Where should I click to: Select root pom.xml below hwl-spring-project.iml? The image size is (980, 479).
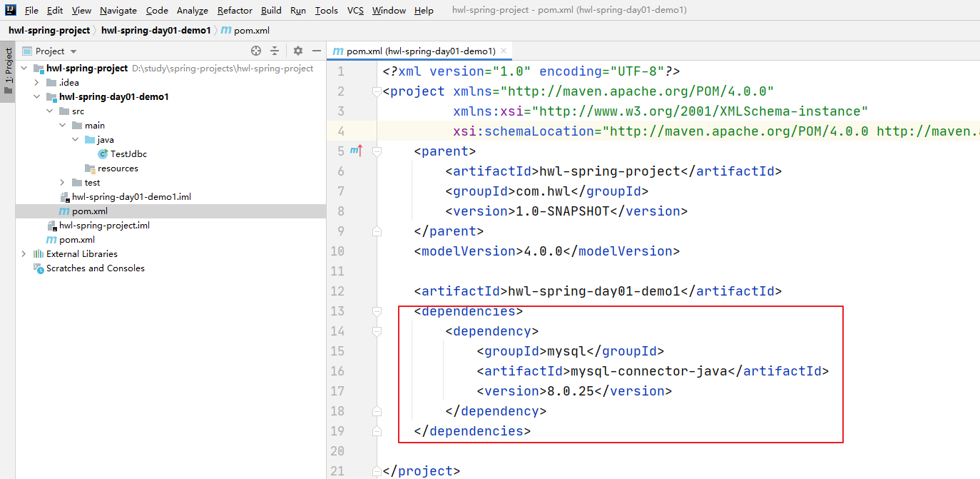[x=77, y=240]
